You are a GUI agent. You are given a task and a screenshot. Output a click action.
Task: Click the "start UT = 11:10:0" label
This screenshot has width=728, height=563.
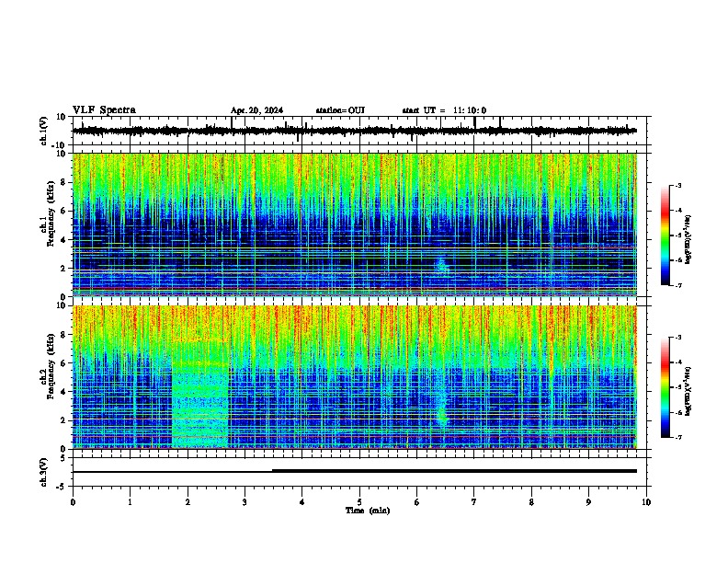pos(444,110)
